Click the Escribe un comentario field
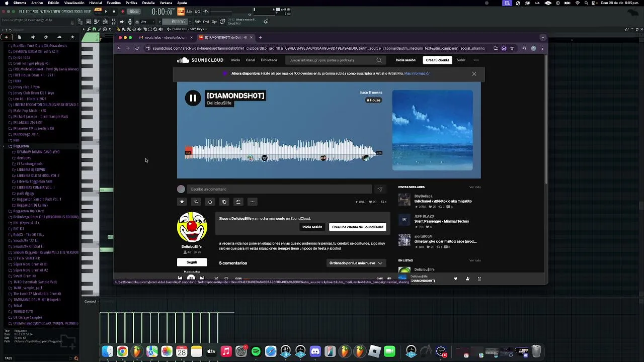Image resolution: width=644 pixels, height=362 pixels. (279, 189)
